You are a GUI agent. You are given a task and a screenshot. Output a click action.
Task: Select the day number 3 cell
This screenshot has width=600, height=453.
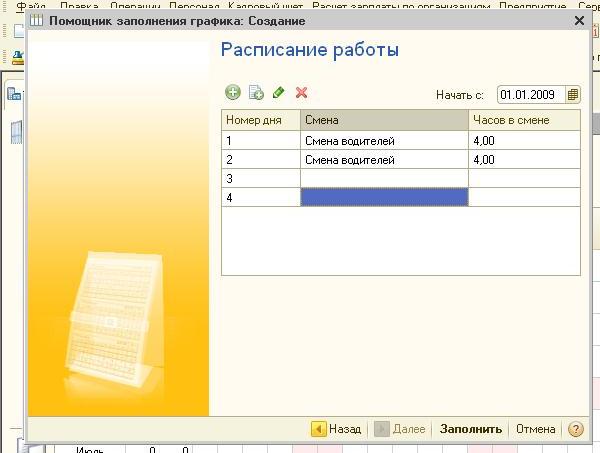click(x=260, y=178)
